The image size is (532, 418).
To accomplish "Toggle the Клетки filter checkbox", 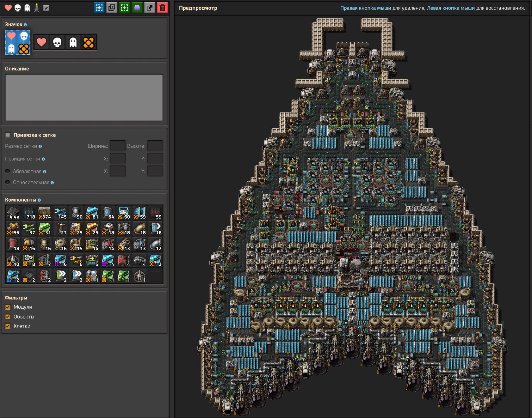I will (8, 326).
